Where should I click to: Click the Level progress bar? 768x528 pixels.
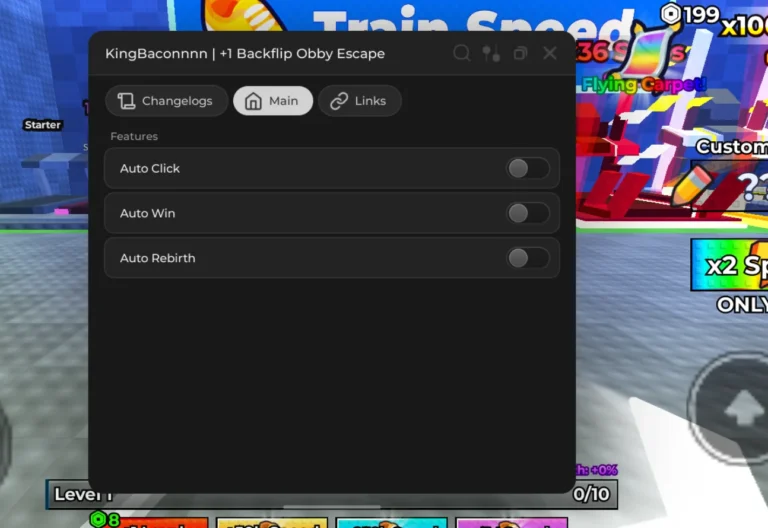pyautogui.click(x=332, y=494)
